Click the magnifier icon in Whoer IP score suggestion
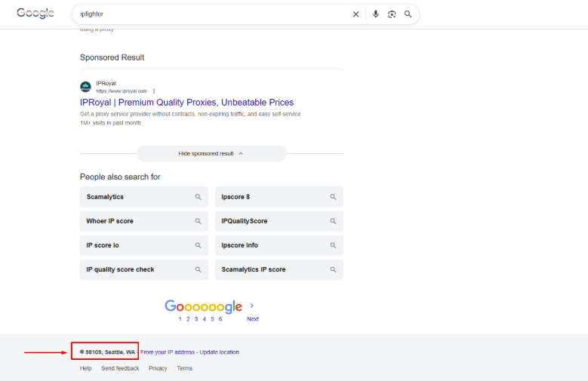The image size is (588, 381). click(198, 221)
